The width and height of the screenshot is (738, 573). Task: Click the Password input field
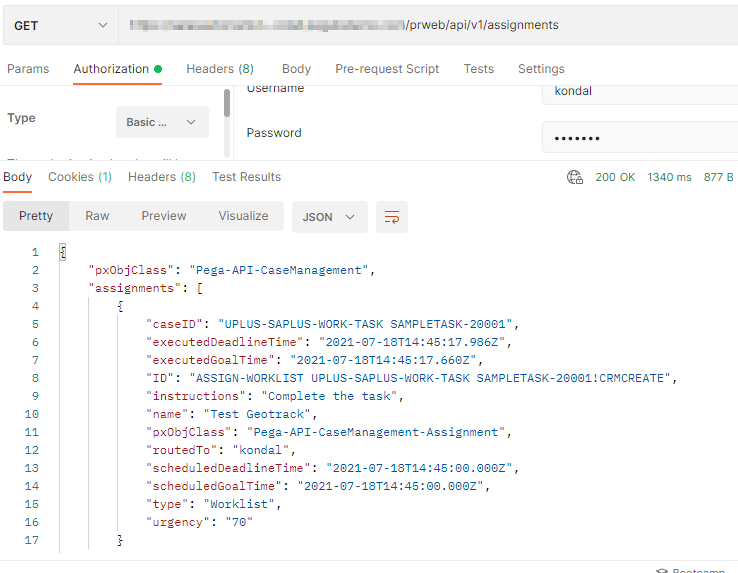click(x=640, y=137)
